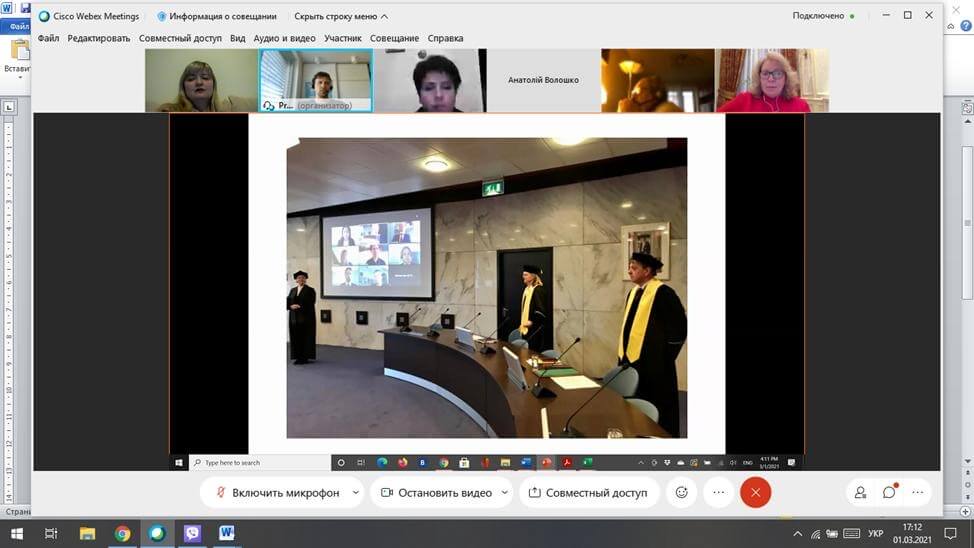
Task: Stop video with Остановить видео
Action: tap(436, 492)
